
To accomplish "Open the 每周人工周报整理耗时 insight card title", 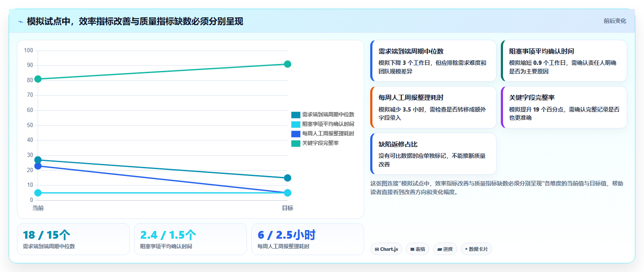I will click(x=411, y=98).
